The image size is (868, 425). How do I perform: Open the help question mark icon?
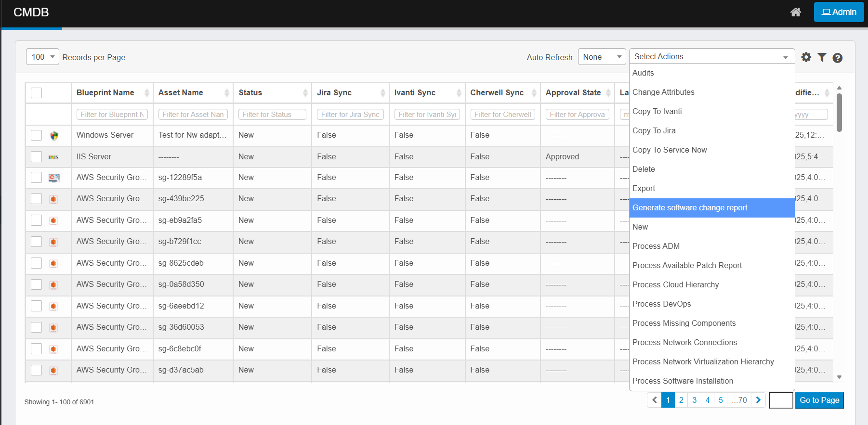(837, 58)
